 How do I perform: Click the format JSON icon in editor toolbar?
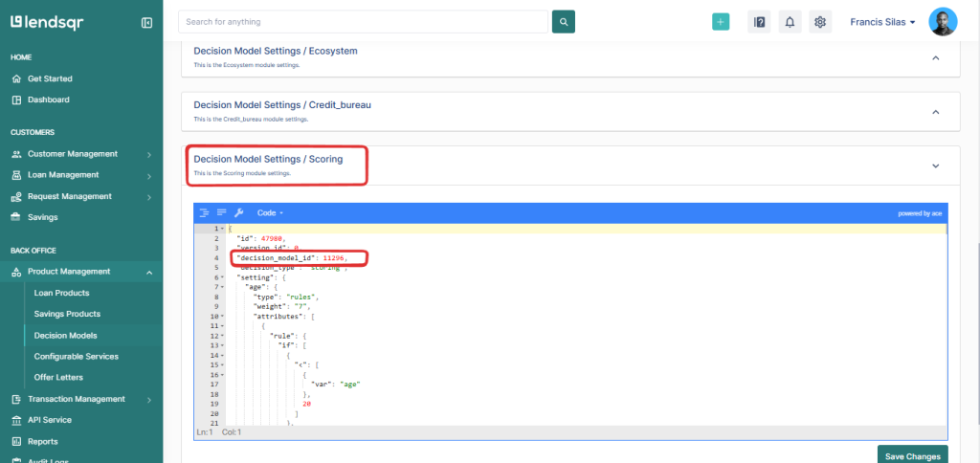pyautogui.click(x=205, y=213)
